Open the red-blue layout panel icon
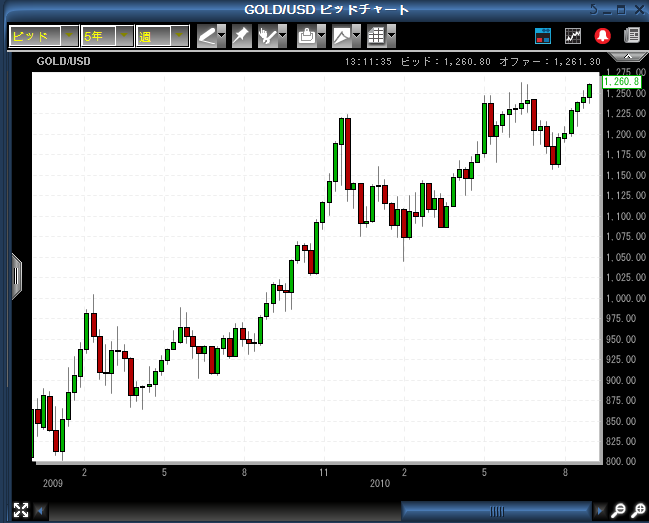 point(543,36)
